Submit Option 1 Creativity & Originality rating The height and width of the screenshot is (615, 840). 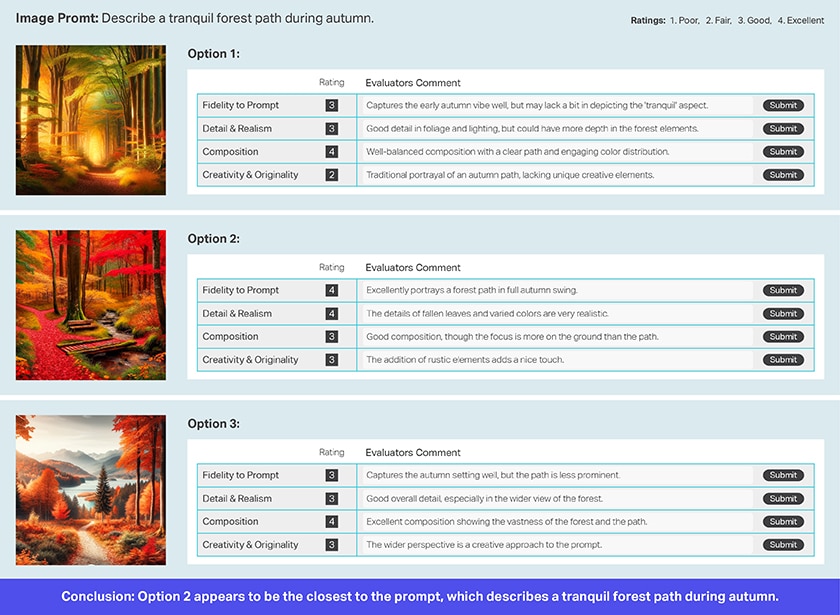[783, 175]
